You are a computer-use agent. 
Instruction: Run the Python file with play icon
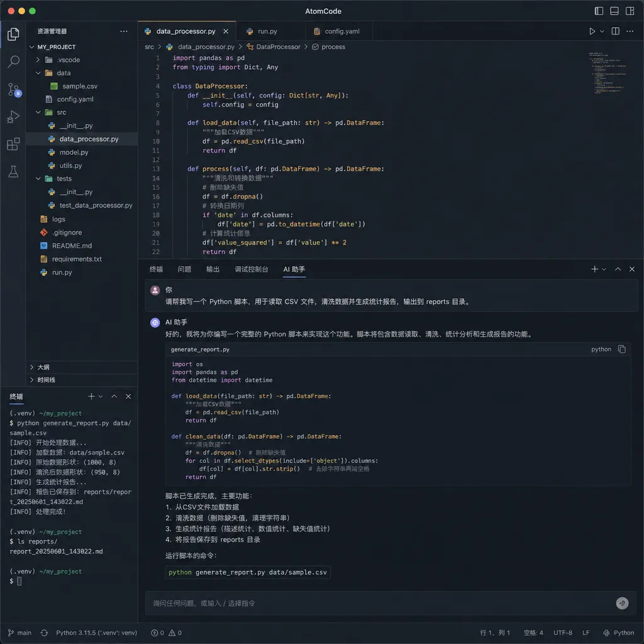pyautogui.click(x=592, y=31)
